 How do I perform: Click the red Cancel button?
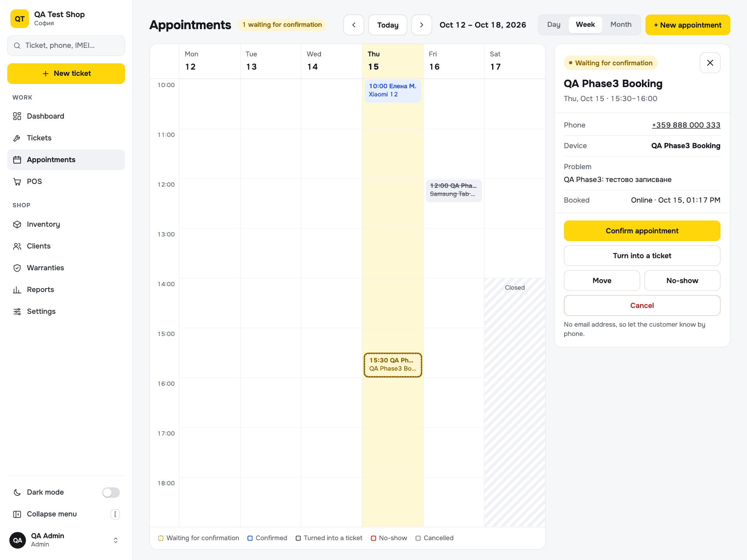(x=642, y=305)
